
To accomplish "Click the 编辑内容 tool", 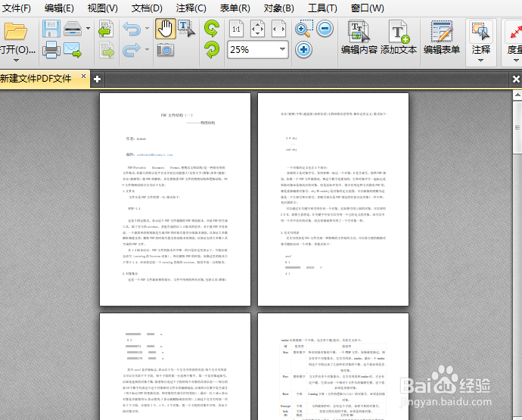I will coord(359,37).
